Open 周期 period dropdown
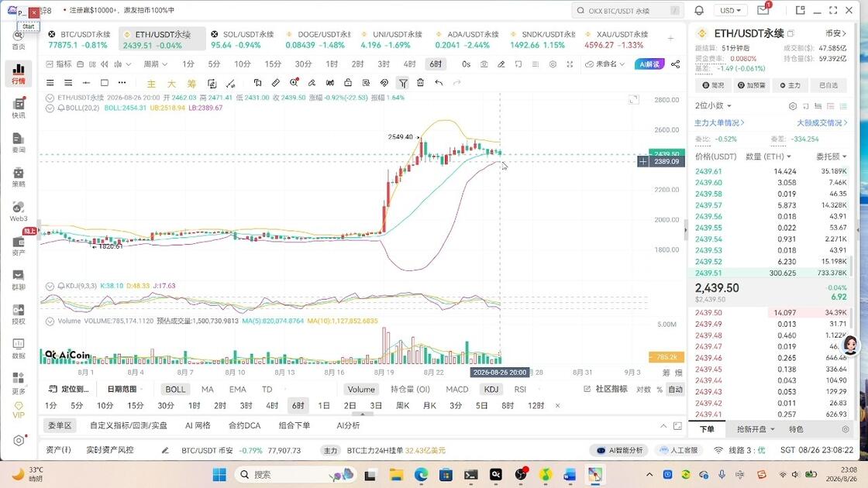The image size is (868, 488). (x=155, y=64)
